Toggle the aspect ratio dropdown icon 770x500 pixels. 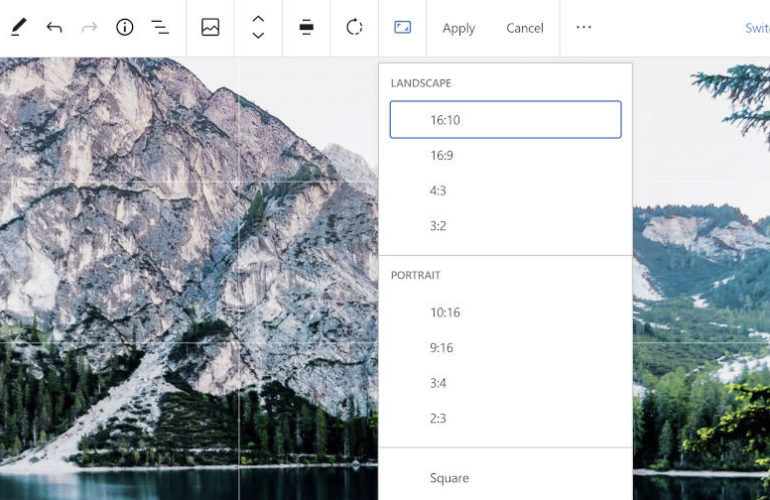click(x=403, y=28)
